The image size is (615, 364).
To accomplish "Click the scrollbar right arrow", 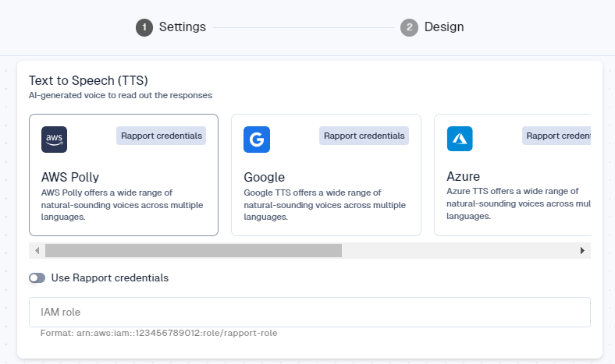I will coord(582,250).
